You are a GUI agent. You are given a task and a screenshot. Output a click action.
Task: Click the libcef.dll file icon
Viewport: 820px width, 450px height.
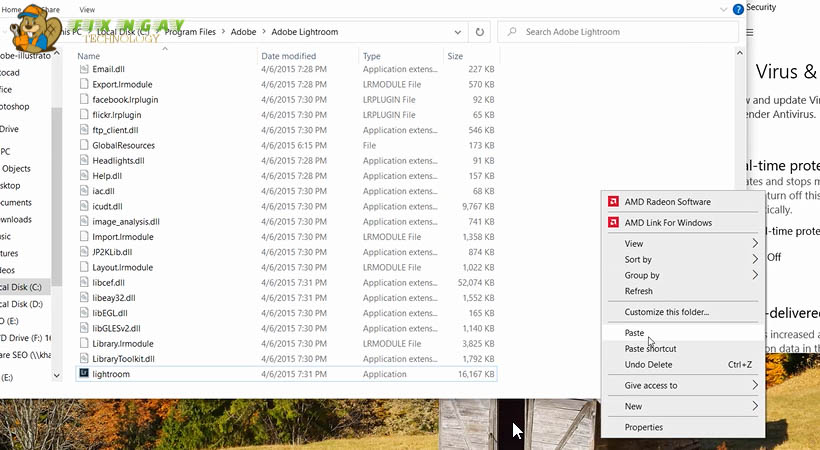(84, 283)
